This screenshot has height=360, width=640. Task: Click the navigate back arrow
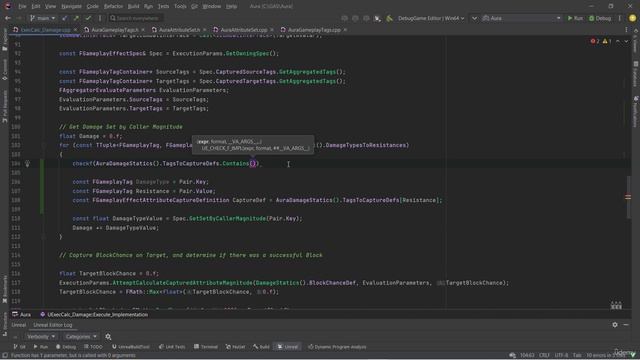point(7,18)
